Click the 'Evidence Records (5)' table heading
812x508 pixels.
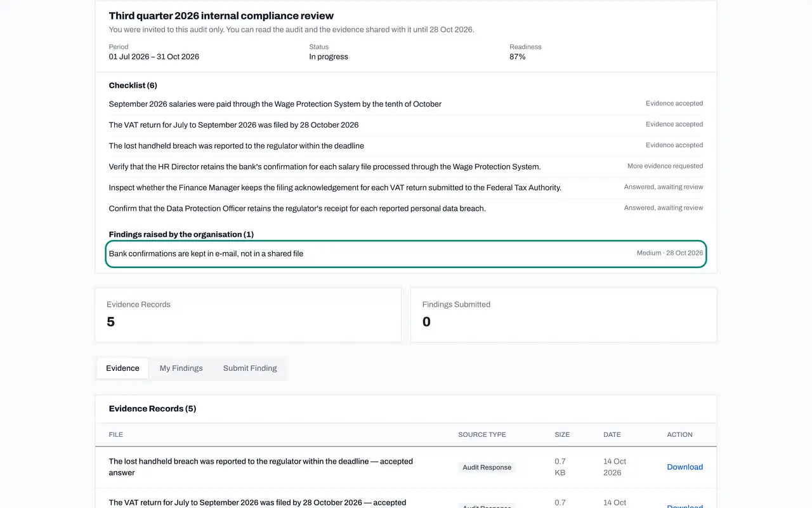[x=152, y=409]
